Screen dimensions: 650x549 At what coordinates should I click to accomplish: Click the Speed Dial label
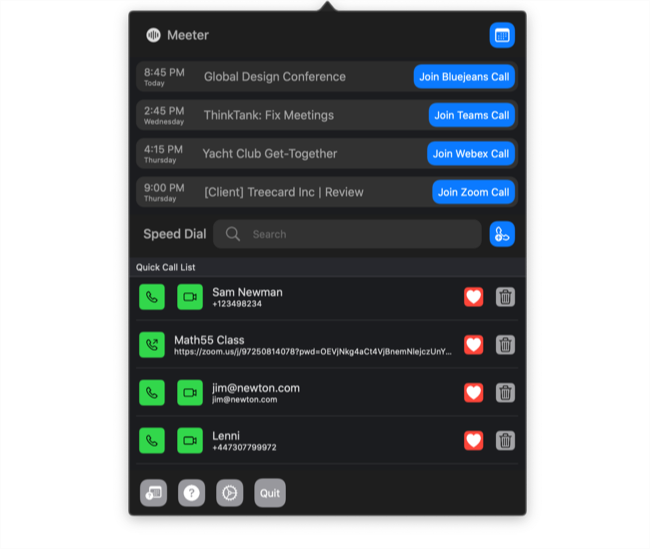175,234
